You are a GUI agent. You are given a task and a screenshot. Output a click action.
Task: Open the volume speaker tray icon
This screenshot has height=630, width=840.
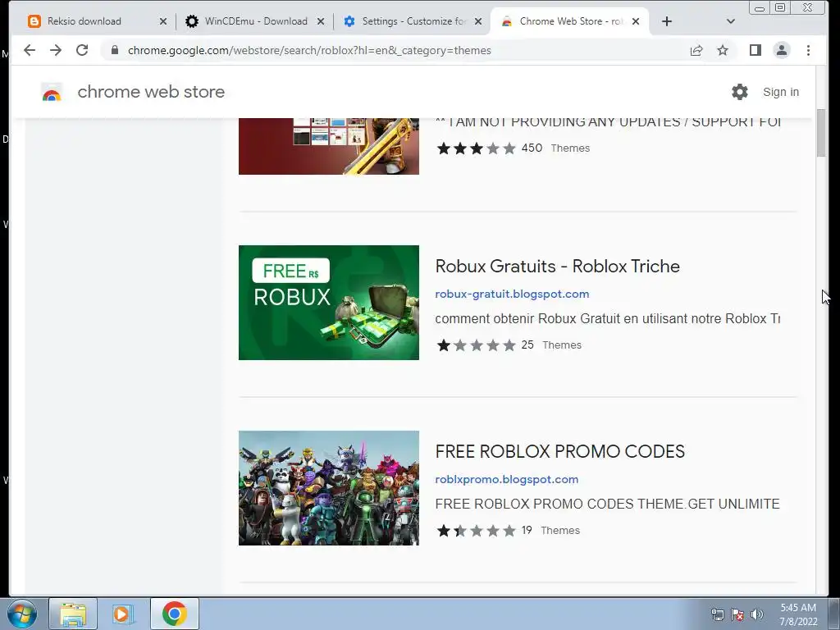tap(757, 614)
